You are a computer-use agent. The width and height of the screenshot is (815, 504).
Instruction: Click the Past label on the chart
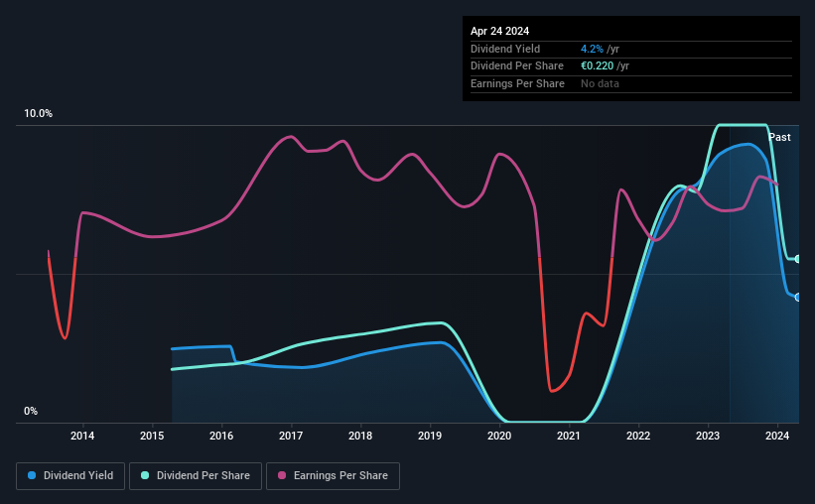tap(779, 137)
